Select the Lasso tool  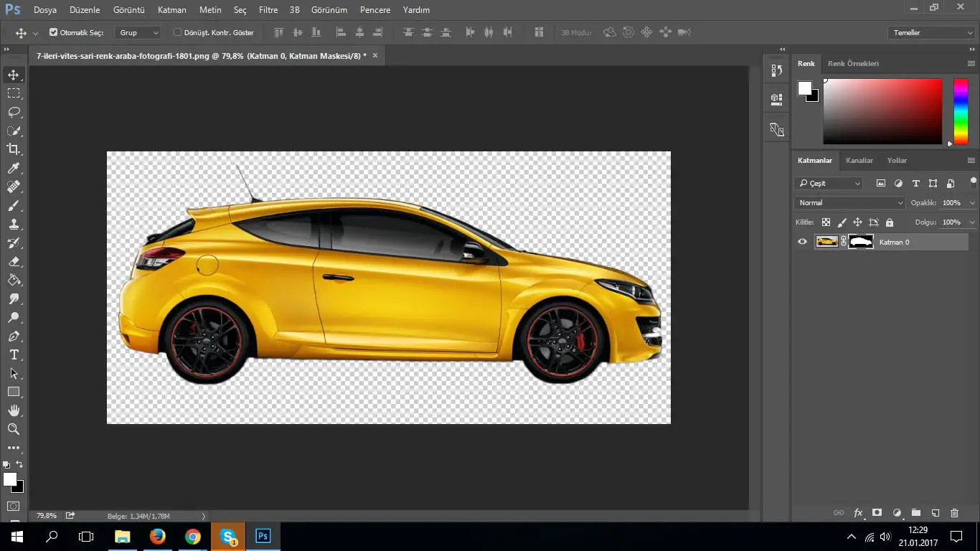tap(13, 112)
